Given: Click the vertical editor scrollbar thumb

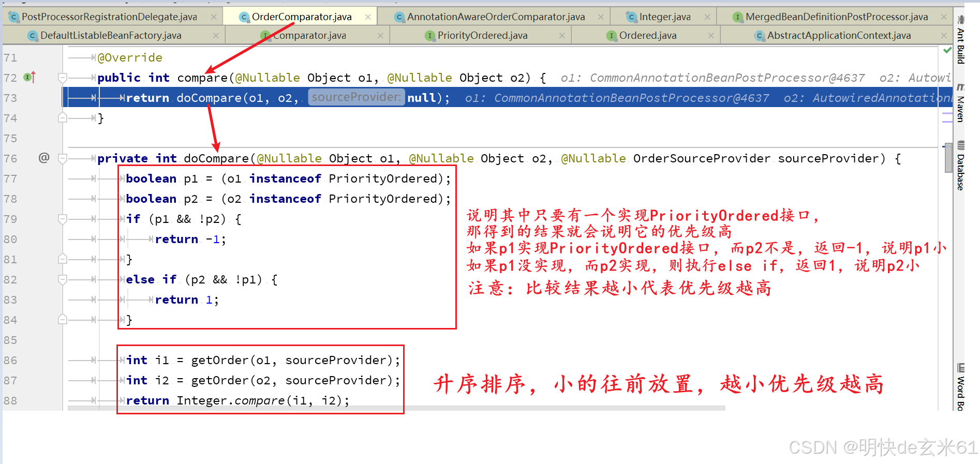Looking at the screenshot, I should 948,157.
